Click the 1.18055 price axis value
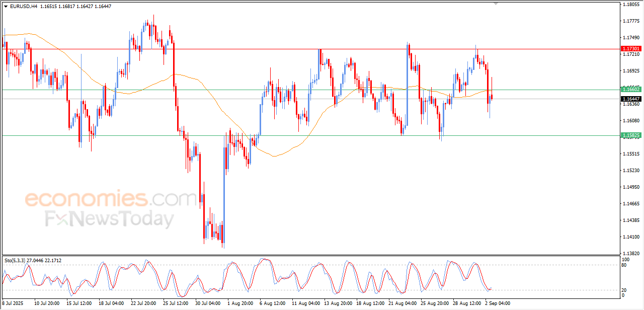 (x=631, y=4)
